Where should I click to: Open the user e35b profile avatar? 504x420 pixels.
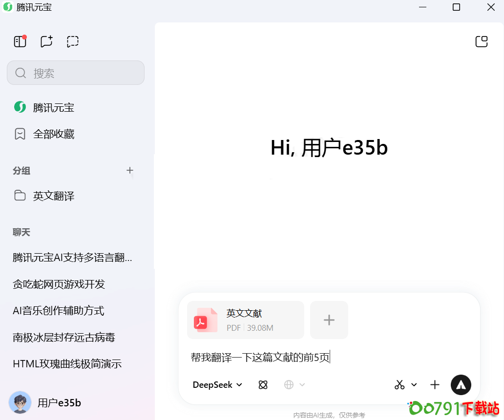click(x=20, y=402)
